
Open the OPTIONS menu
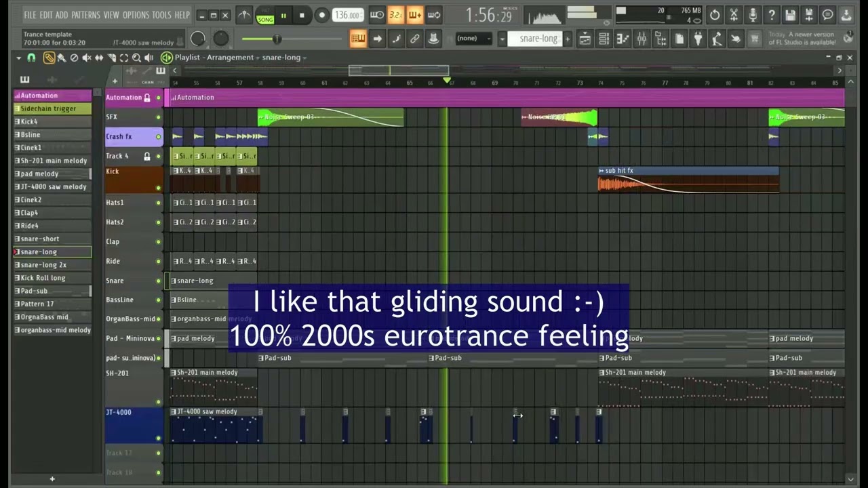[136, 15]
